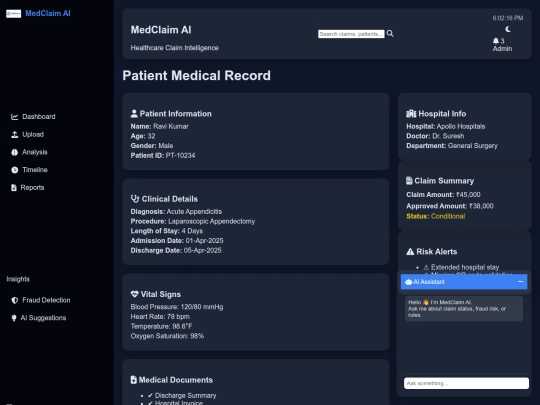Click the Patient Information person icon
The image size is (540, 405).
pos(134,114)
